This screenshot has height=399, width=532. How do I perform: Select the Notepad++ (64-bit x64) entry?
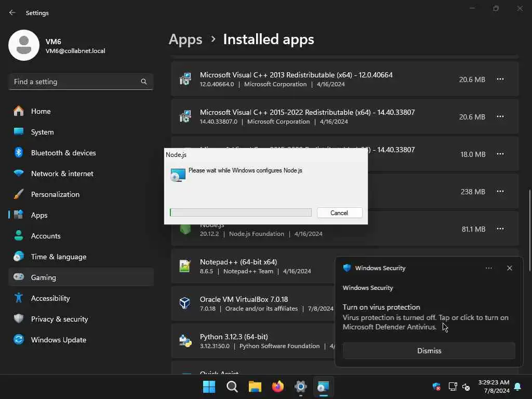tap(253, 266)
